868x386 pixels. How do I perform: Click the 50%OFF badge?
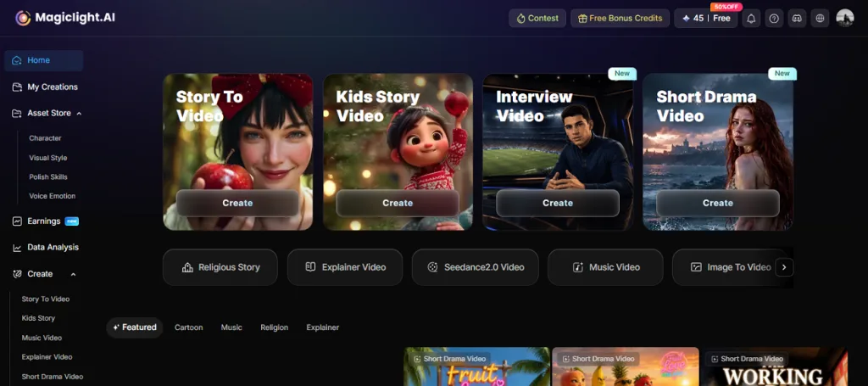pos(726,7)
